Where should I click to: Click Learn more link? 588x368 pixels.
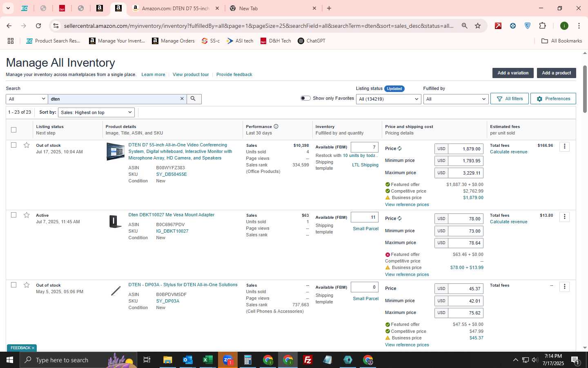[x=153, y=74]
